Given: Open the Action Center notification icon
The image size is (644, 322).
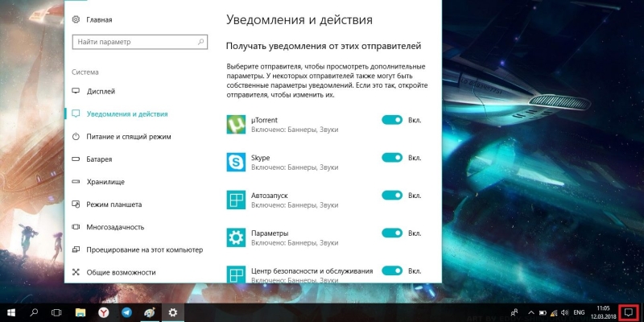Looking at the screenshot, I should coord(628,313).
